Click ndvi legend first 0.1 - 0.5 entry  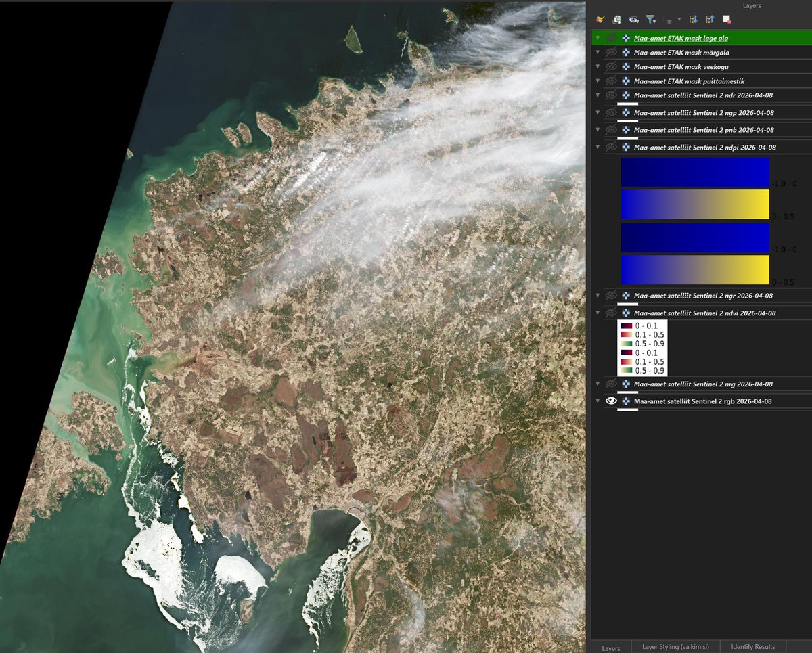[x=642, y=334]
